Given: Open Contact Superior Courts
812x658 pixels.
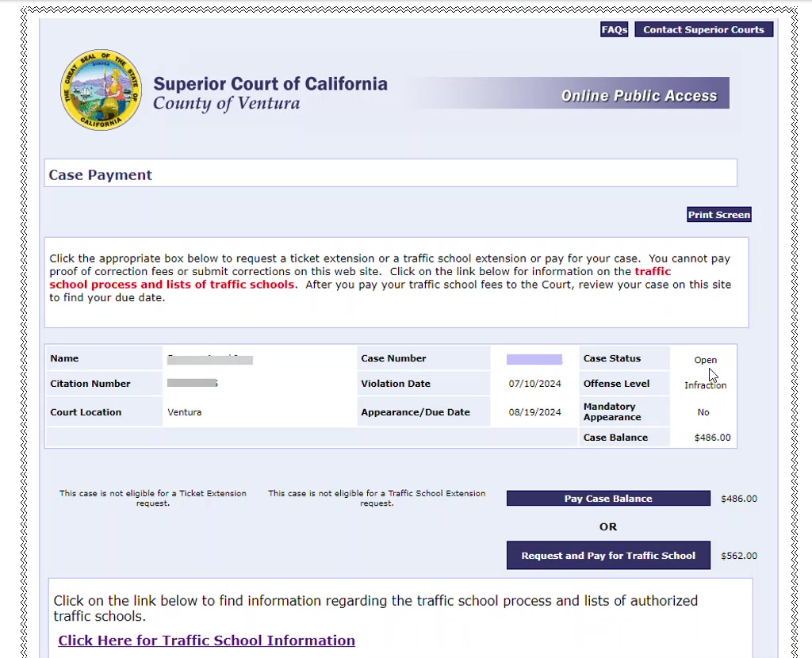Looking at the screenshot, I should click(x=703, y=29).
